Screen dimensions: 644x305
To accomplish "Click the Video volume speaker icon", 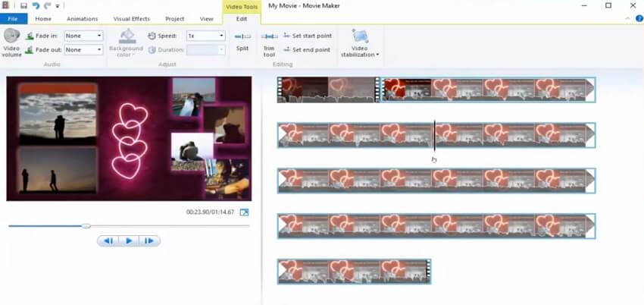I will [x=11, y=36].
